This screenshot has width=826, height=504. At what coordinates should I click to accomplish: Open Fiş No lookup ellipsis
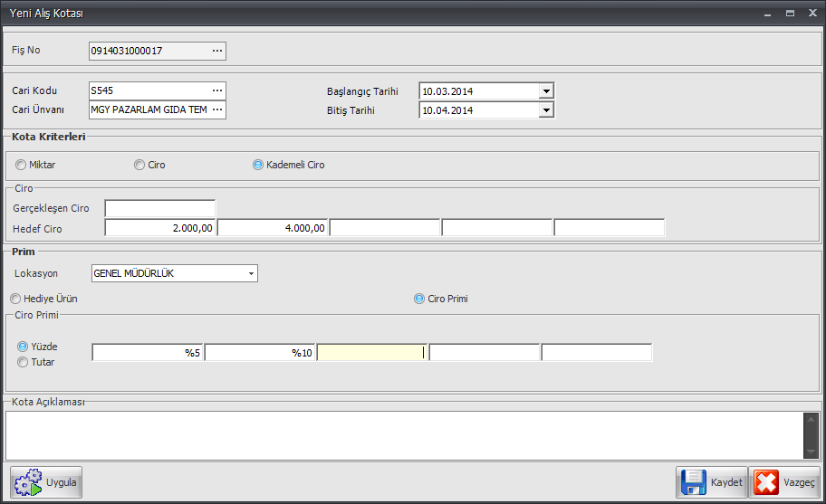(x=217, y=51)
